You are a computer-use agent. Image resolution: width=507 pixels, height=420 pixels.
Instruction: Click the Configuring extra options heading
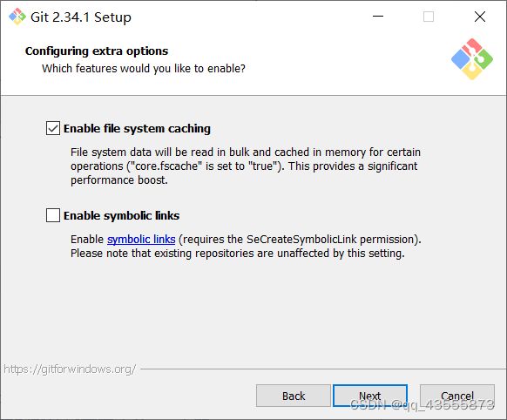tap(97, 51)
